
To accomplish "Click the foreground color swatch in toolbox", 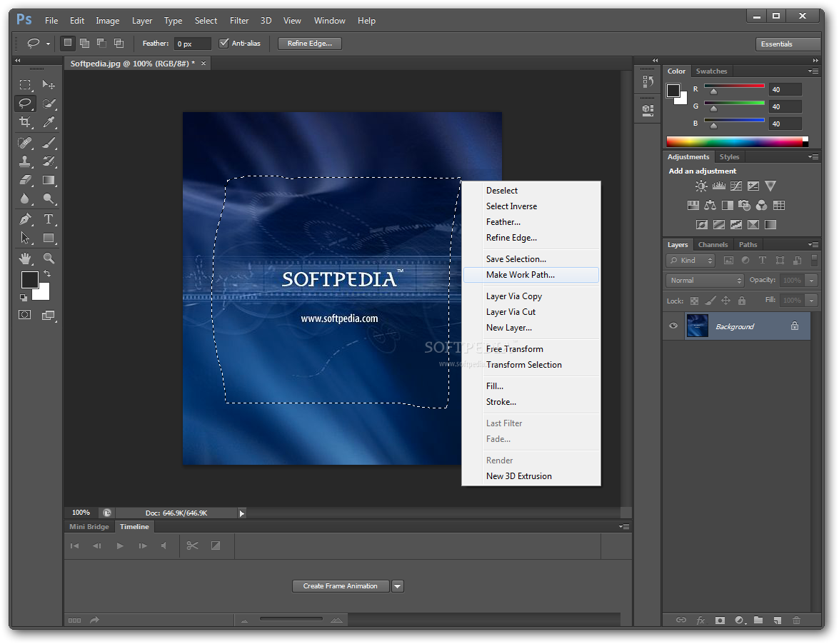I will (x=29, y=280).
